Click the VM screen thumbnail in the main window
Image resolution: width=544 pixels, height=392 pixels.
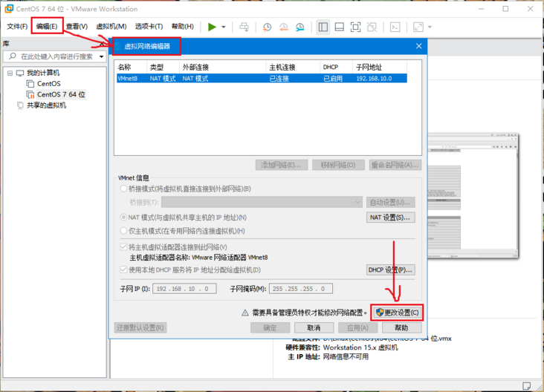click(x=473, y=196)
